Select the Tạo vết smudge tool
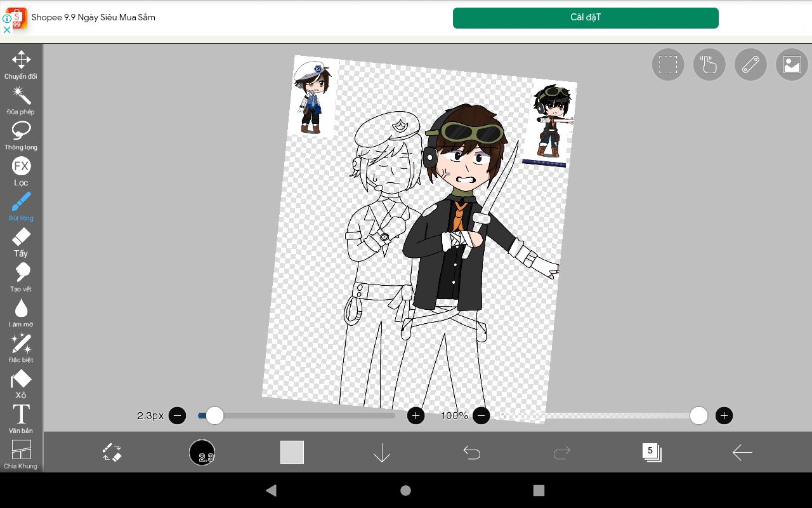 21,278
